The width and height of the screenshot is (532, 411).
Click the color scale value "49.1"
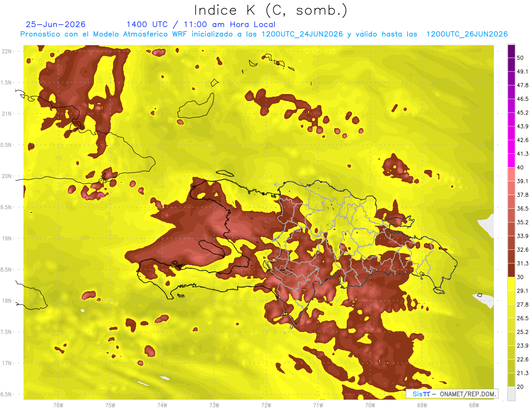523,72
